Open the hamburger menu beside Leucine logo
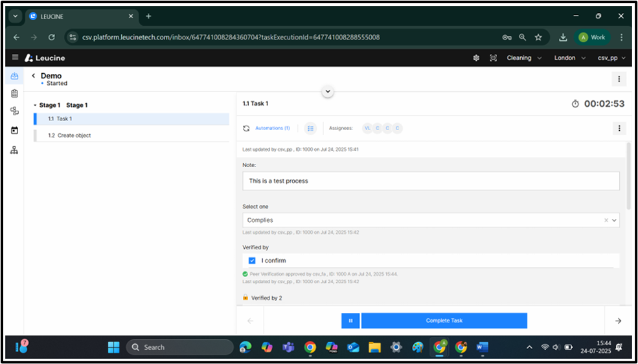The height and width of the screenshot is (364, 638). click(16, 58)
